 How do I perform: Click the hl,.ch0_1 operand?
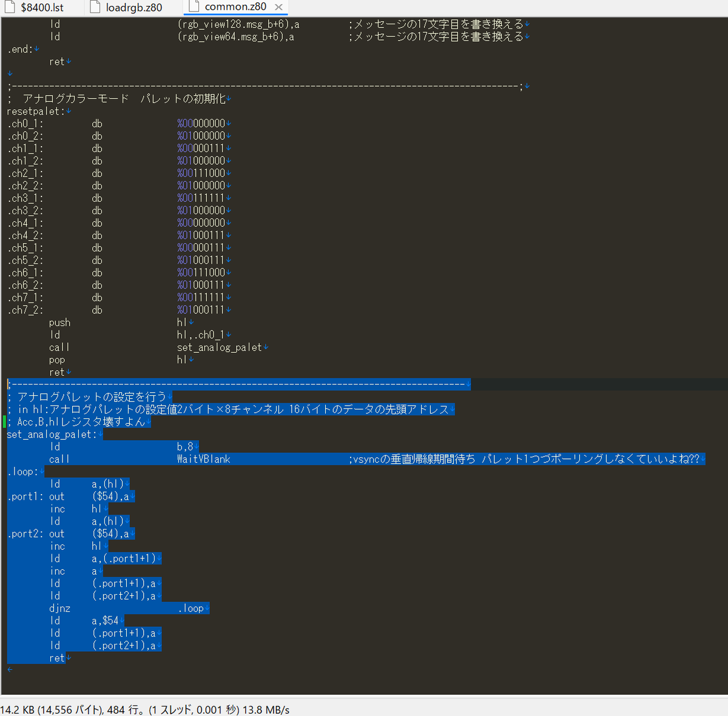pos(201,335)
